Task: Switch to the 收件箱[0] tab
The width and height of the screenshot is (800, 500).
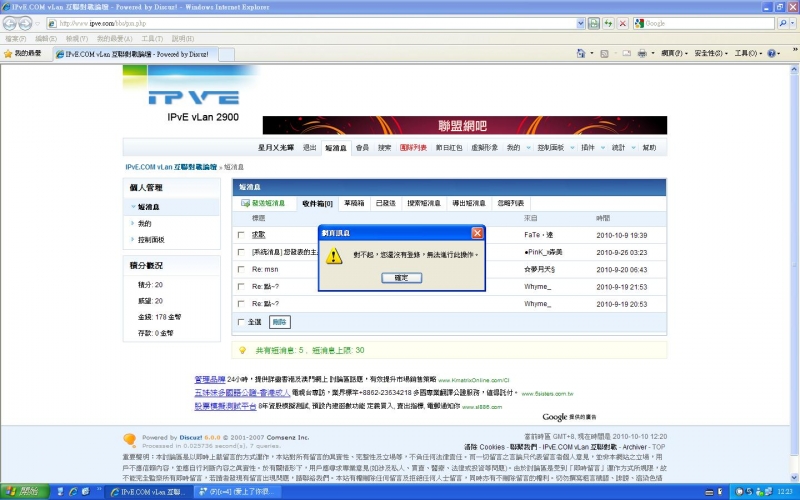Action: [x=317, y=204]
